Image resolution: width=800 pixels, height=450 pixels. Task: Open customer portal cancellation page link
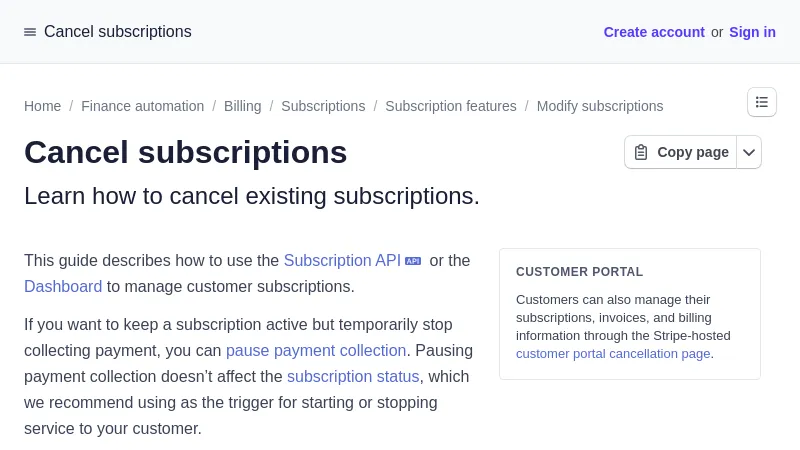point(613,354)
